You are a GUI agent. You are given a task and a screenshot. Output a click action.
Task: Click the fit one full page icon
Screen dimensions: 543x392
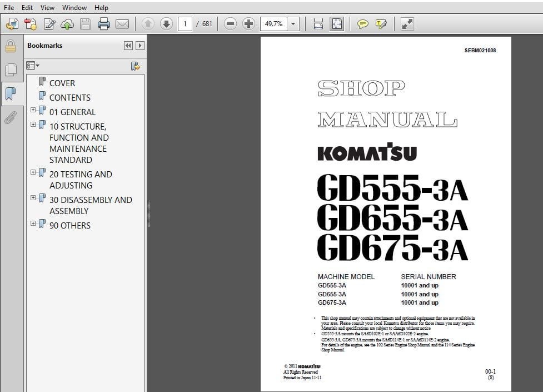(337, 24)
